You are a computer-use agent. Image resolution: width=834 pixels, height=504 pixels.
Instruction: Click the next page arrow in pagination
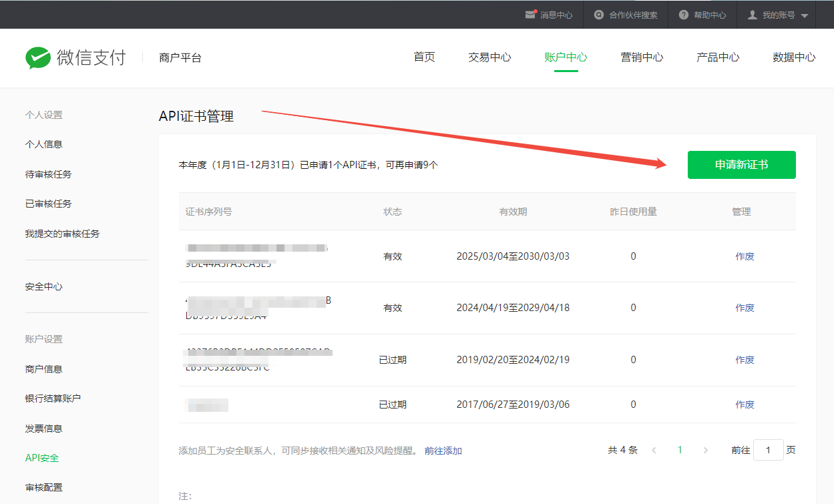tap(706, 451)
